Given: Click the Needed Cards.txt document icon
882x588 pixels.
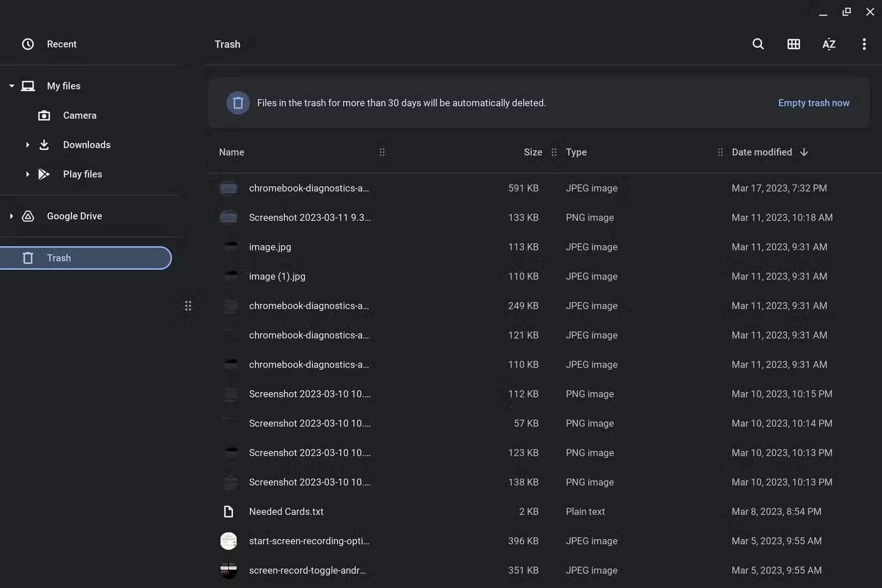Looking at the screenshot, I should 229,512.
